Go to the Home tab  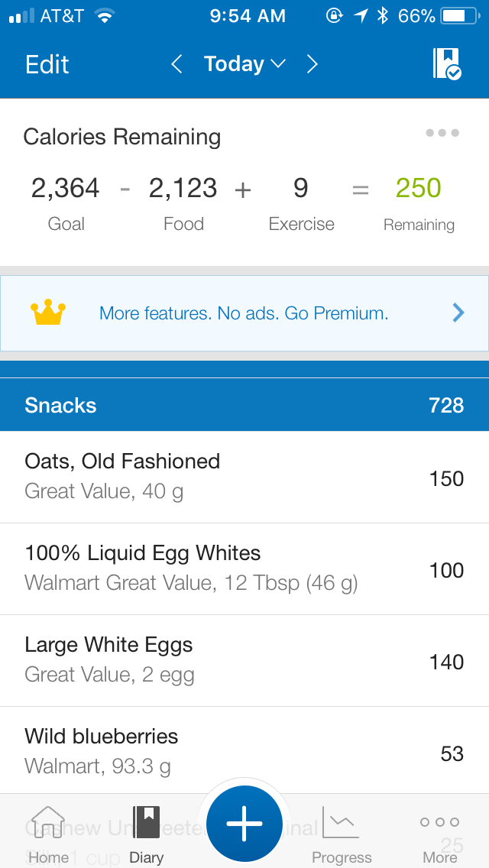[x=48, y=834]
